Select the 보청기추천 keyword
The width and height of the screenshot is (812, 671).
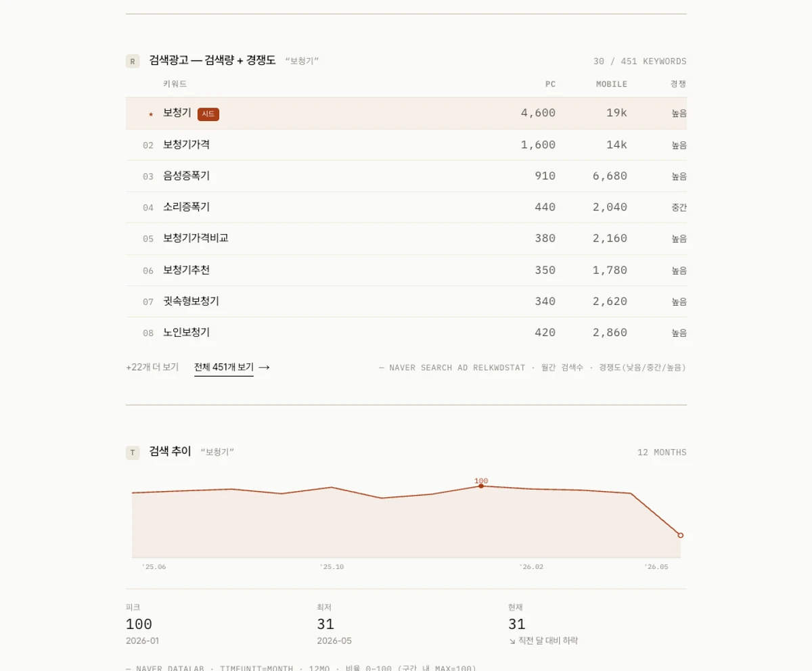(x=186, y=270)
